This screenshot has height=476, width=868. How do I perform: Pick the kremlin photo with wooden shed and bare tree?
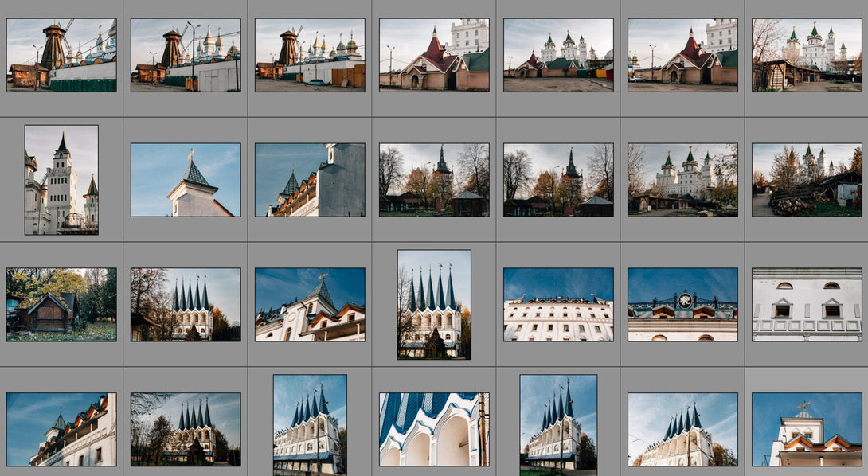point(807,55)
